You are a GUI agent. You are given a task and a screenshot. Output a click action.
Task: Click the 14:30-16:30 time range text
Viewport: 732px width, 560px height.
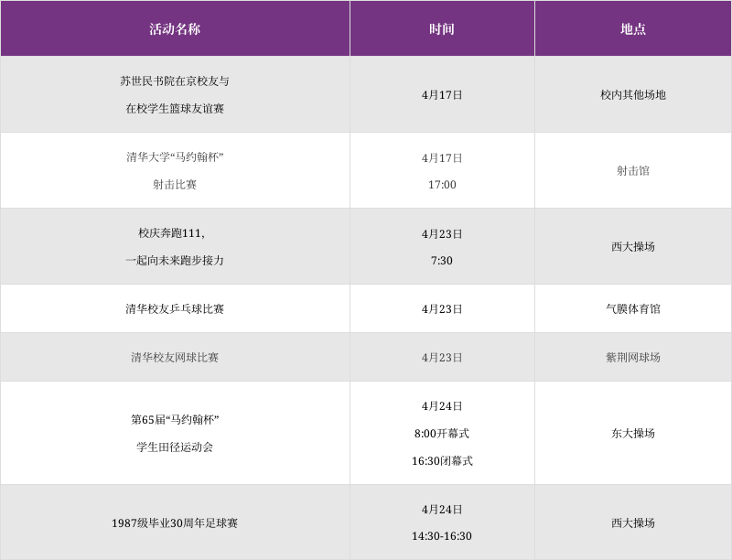click(x=442, y=535)
